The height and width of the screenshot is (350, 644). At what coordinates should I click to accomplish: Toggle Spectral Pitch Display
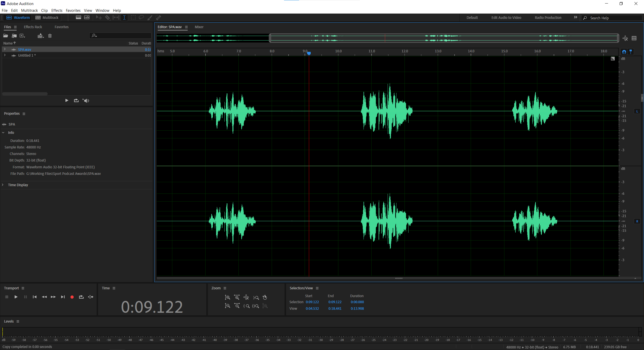[87, 18]
